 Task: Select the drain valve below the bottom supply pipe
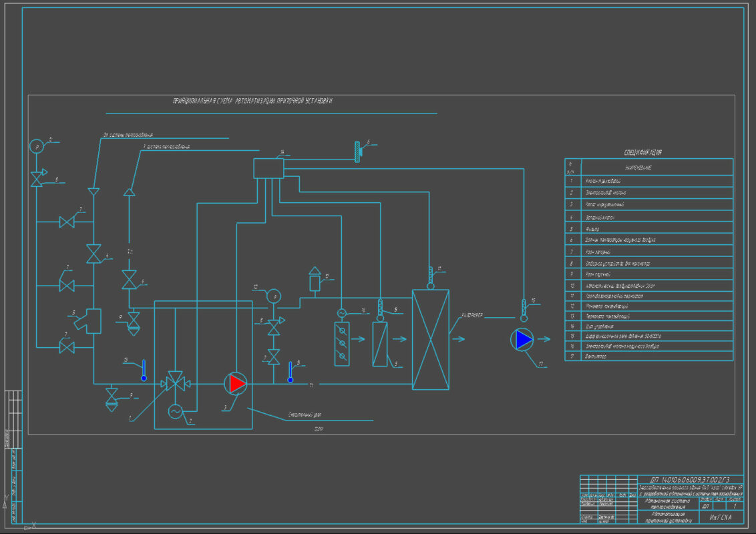[112, 400]
